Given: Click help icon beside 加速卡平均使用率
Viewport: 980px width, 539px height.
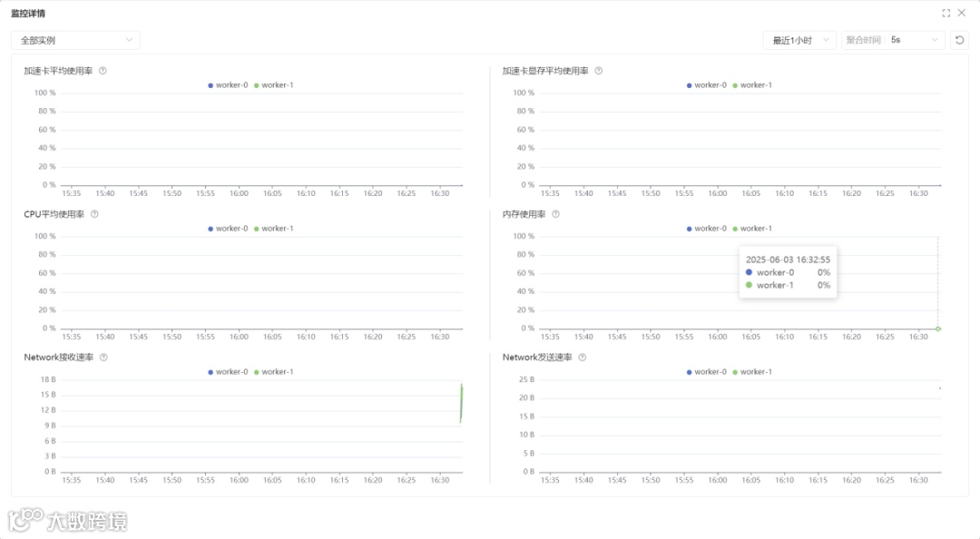Looking at the screenshot, I should click(103, 71).
